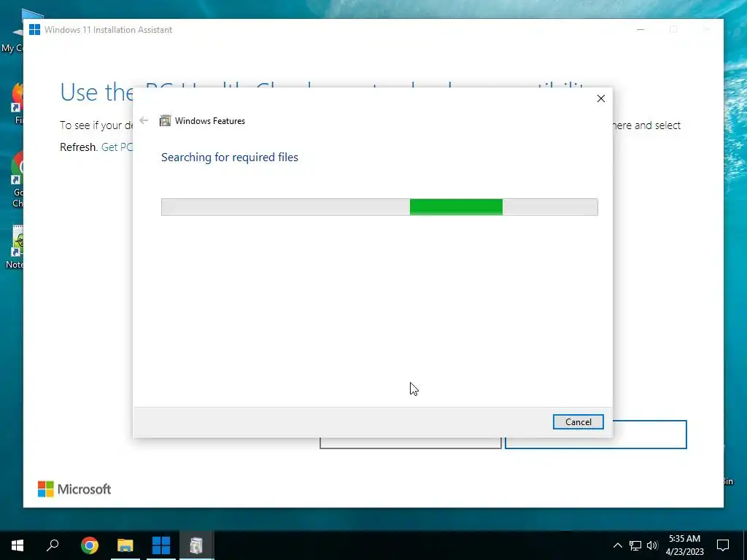Go back using the Windows Features arrow
747x560 pixels.
(144, 120)
